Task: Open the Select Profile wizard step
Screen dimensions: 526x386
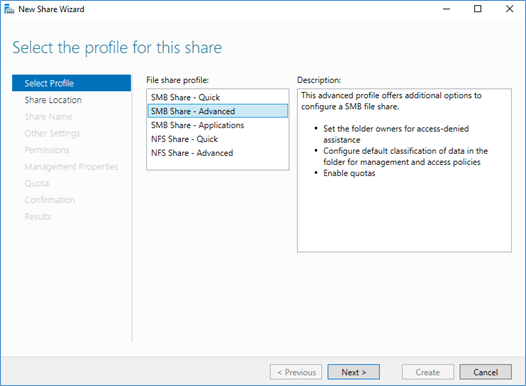Action: tap(71, 83)
